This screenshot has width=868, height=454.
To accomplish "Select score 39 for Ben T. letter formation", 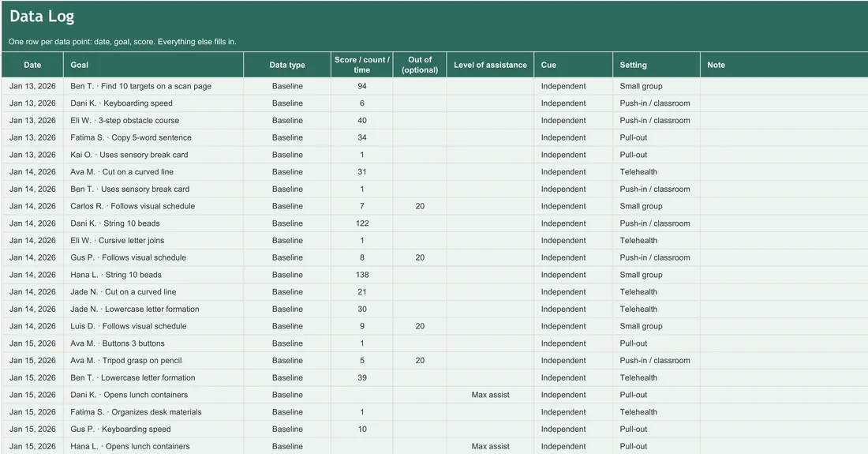I will [x=362, y=377].
